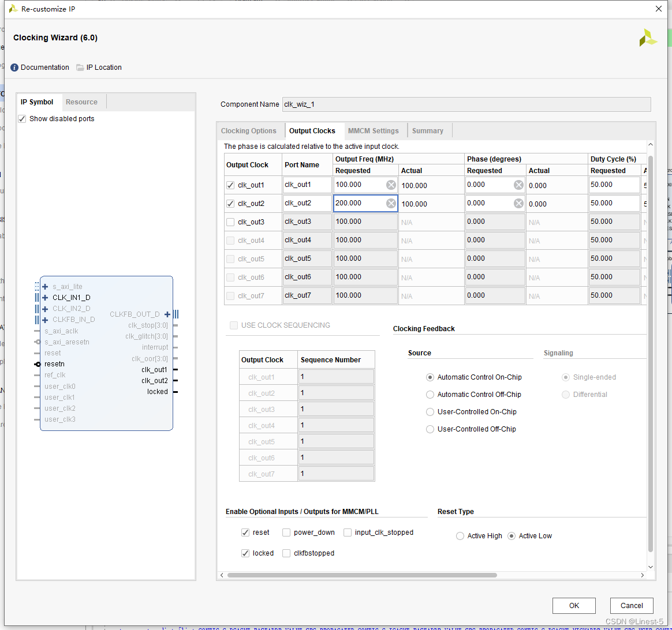Clear clk_out1 requested phase with X icon
672x630 pixels.
point(518,185)
